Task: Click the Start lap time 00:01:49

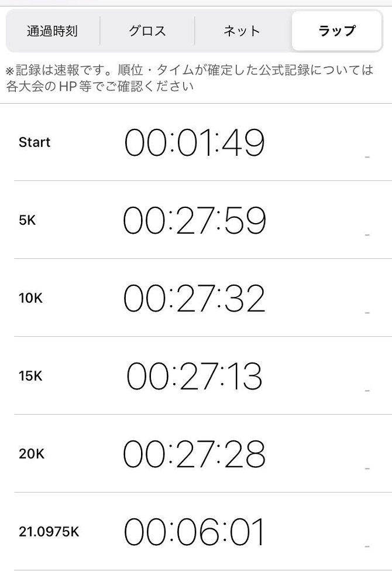Action: pyautogui.click(x=194, y=143)
